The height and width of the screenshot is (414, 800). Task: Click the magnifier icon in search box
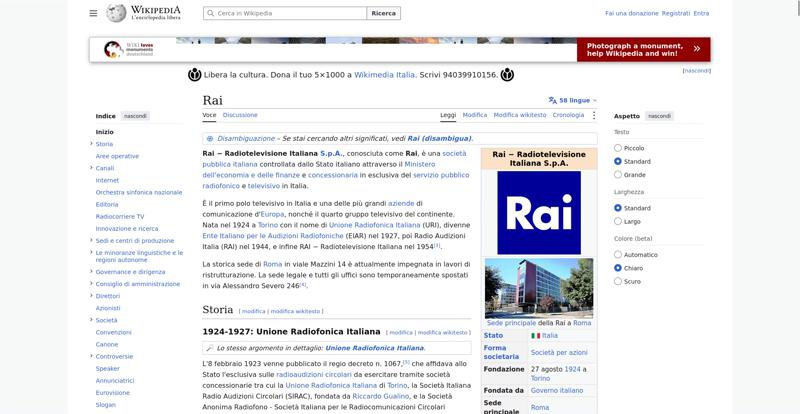(x=210, y=13)
